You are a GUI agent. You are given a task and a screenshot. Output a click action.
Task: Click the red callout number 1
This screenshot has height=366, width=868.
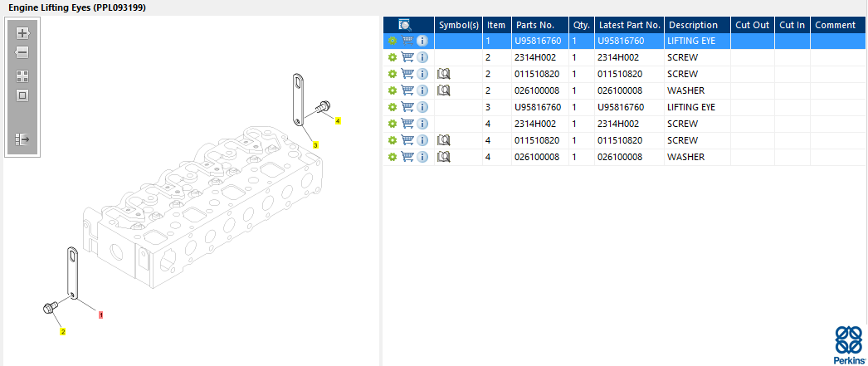click(x=100, y=315)
